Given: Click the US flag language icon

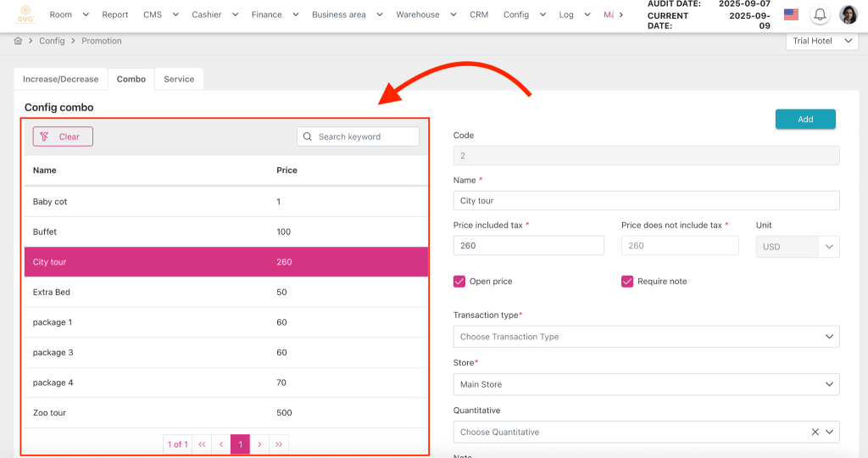Looking at the screenshot, I should [791, 14].
